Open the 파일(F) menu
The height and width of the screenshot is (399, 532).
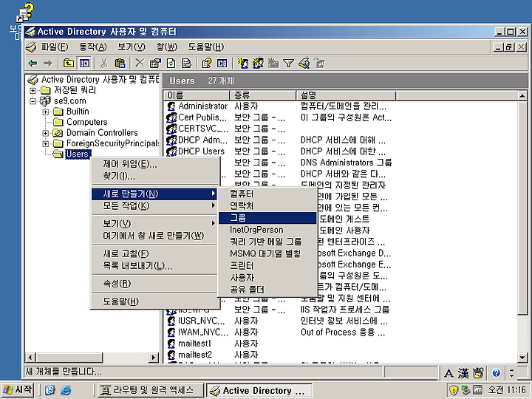[x=54, y=47]
